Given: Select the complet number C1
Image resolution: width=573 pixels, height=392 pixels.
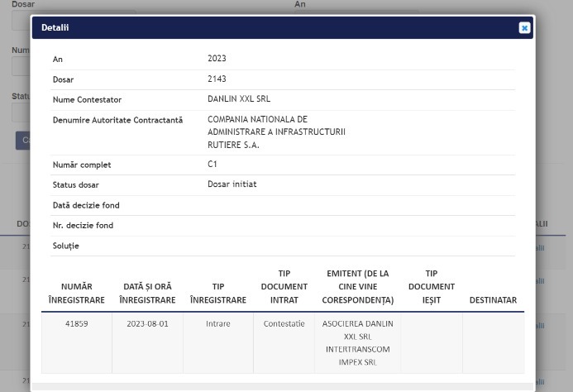Looking at the screenshot, I should (212, 165).
